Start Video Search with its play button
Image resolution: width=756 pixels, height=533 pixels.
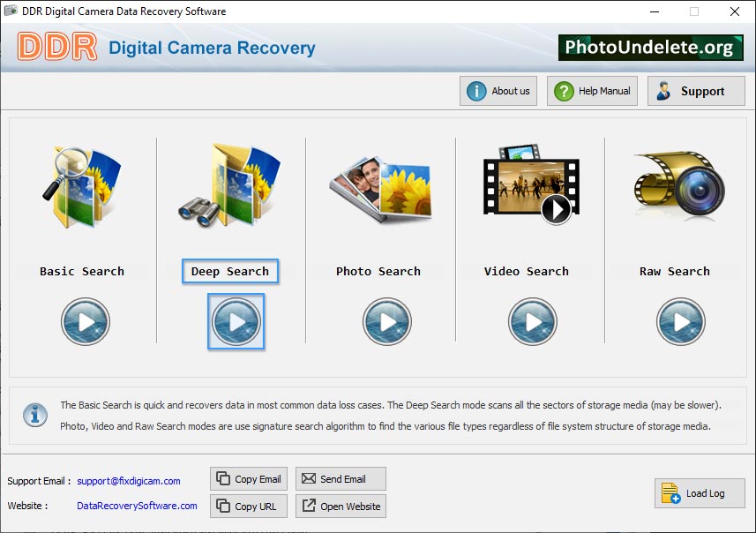point(532,322)
